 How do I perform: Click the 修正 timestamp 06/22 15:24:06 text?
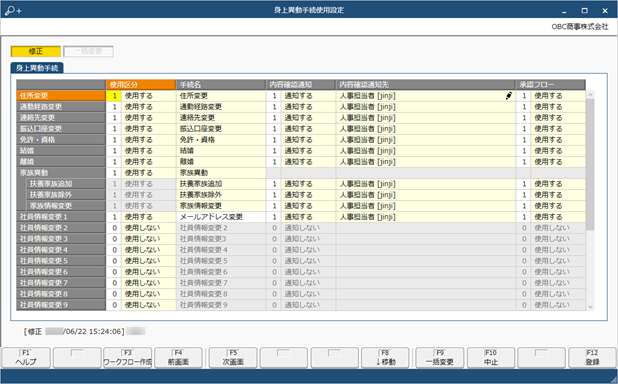(x=74, y=332)
